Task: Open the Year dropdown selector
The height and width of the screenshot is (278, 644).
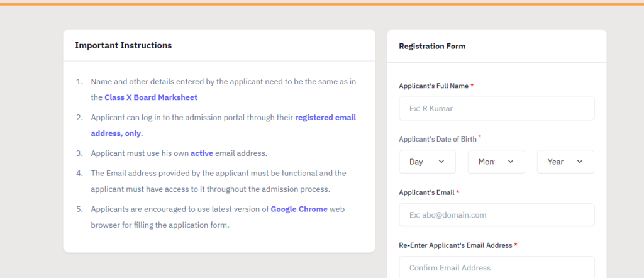Action: (565, 162)
